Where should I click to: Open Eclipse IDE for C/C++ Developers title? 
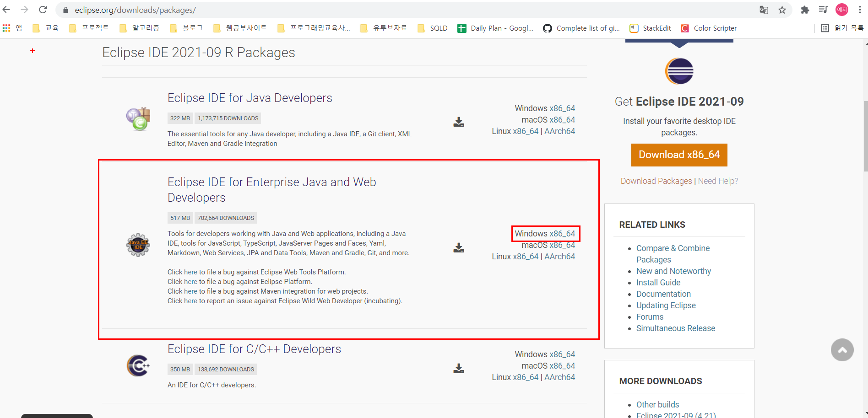[254, 349]
